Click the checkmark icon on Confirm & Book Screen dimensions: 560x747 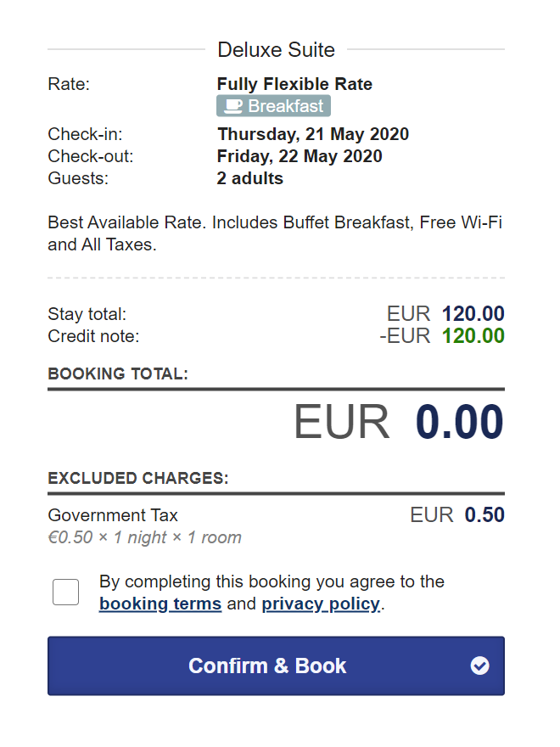tap(479, 666)
